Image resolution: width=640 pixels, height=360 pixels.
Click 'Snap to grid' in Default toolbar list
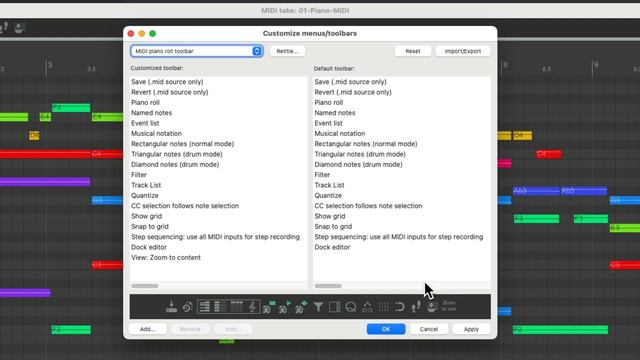pyautogui.click(x=333, y=227)
